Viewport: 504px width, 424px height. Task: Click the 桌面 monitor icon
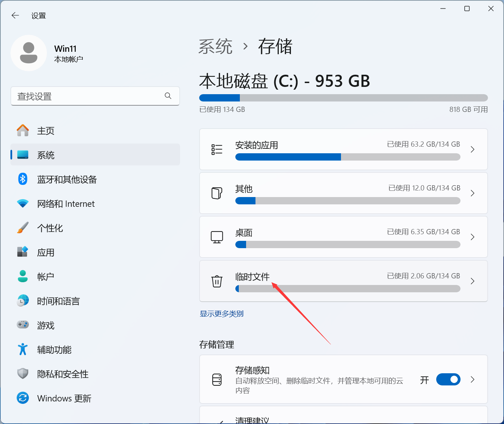[x=217, y=237]
